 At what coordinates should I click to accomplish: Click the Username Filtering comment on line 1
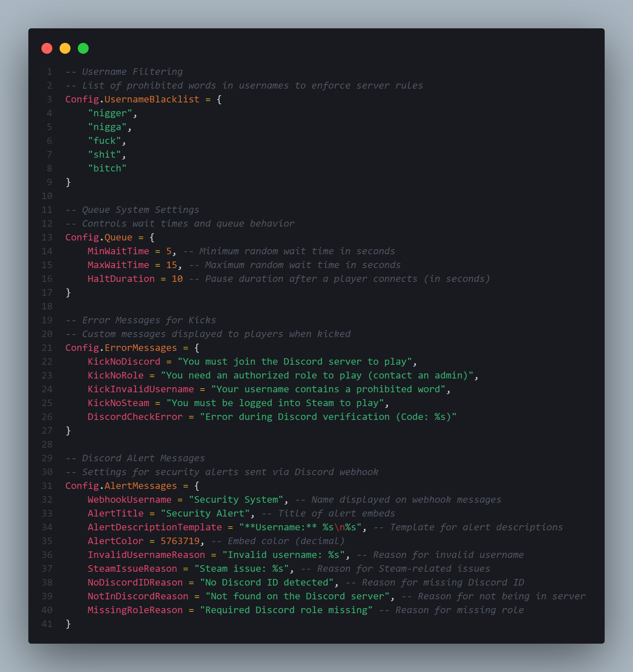pyautogui.click(x=124, y=72)
